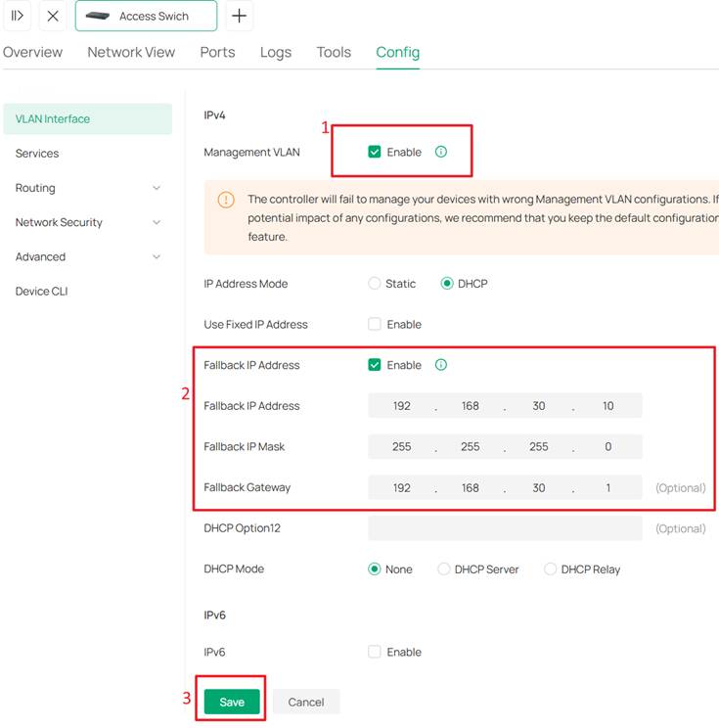The image size is (719, 728).
Task: Click the IPv4 section heading
Action: pos(214,115)
